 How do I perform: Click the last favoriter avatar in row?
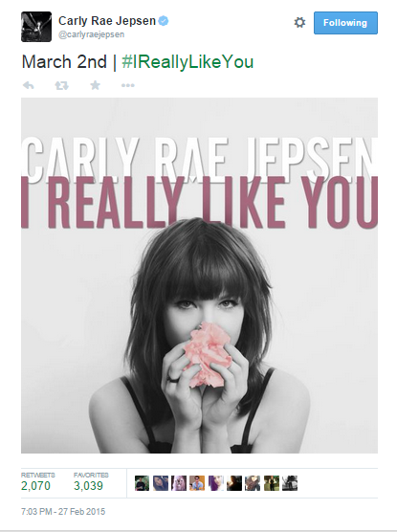(x=290, y=483)
